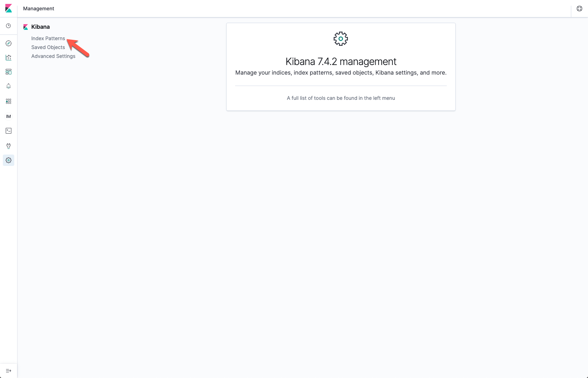Click "A full list of tools" hint text
Screen dimensions: 588x378
341,98
